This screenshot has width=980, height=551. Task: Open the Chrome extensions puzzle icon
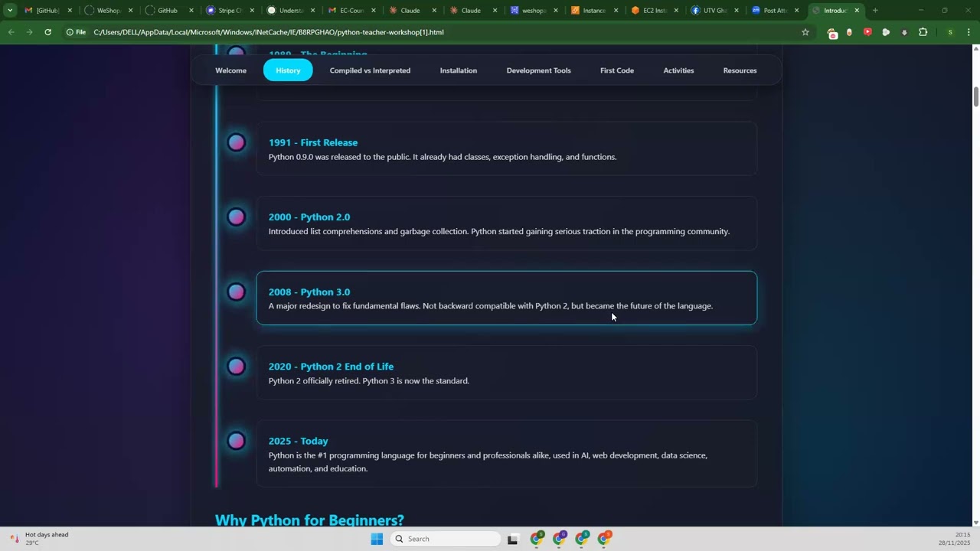923,32
